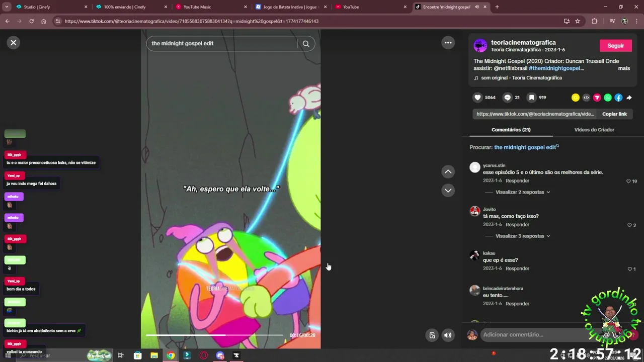Go to next video with down arrow

coord(448,191)
